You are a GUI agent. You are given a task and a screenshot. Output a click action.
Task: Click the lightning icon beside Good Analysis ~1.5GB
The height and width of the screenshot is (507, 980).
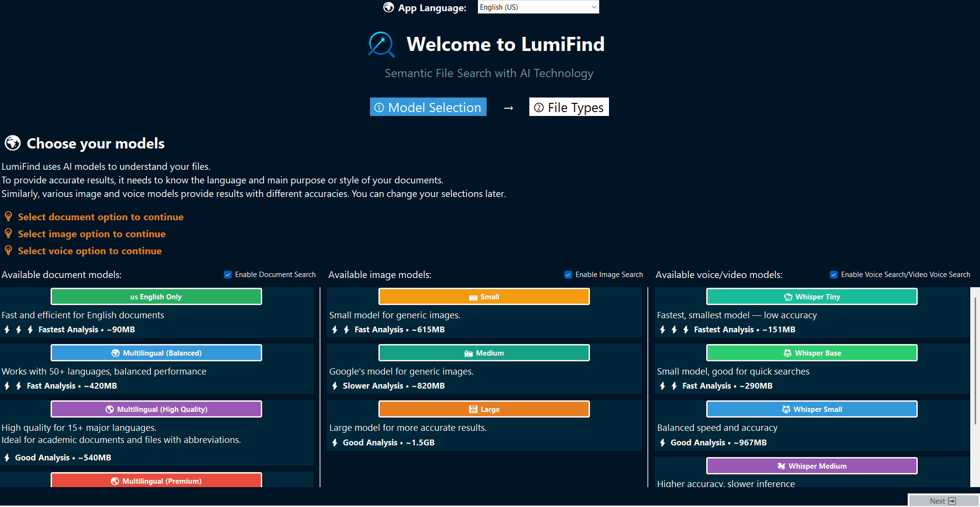[x=335, y=442]
